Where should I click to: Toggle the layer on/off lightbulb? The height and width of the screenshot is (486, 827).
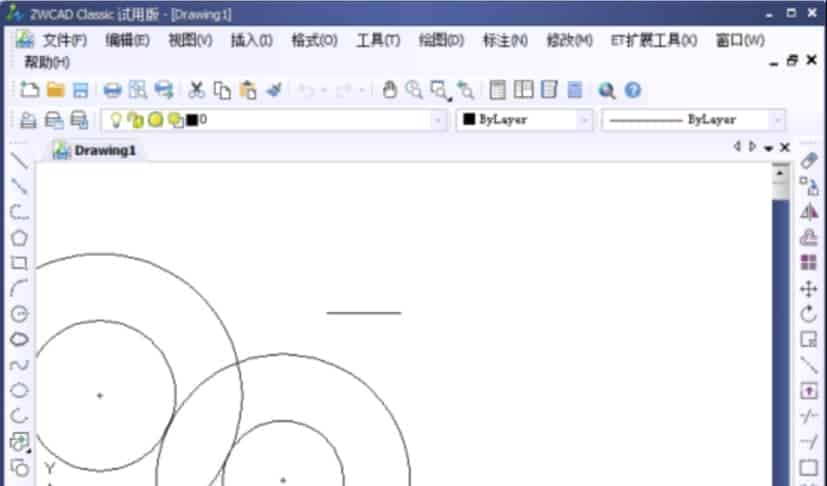tap(116, 120)
